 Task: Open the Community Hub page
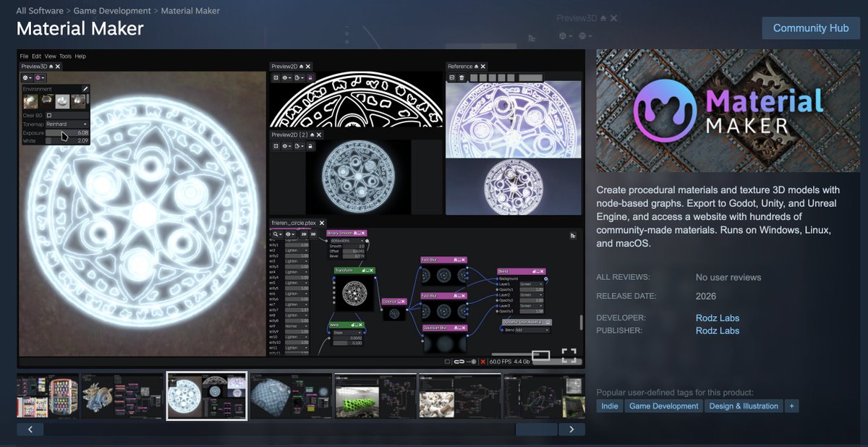[x=810, y=28]
